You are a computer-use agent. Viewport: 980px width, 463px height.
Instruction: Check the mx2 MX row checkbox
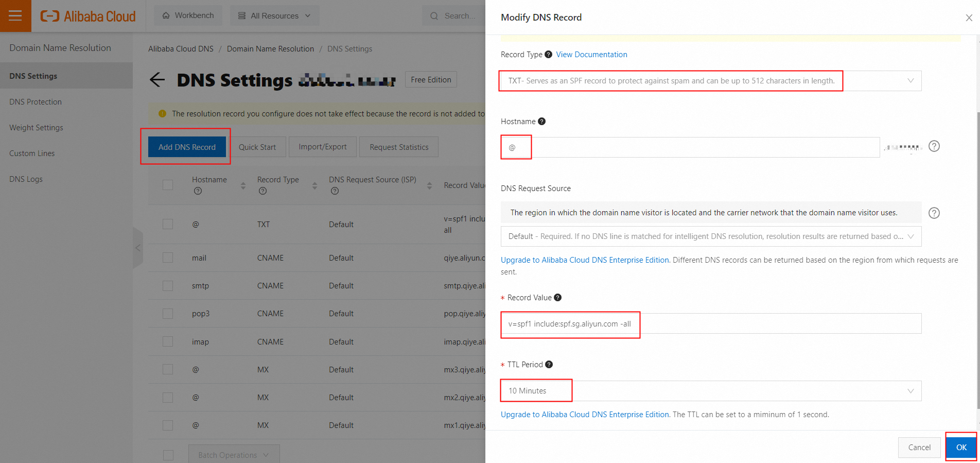168,398
